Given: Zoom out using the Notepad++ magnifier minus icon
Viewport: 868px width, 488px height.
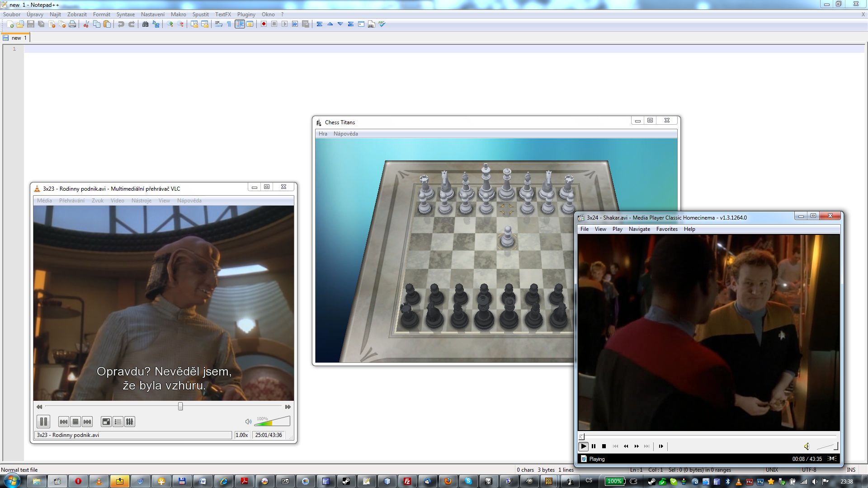Looking at the screenshot, I should pos(180,24).
